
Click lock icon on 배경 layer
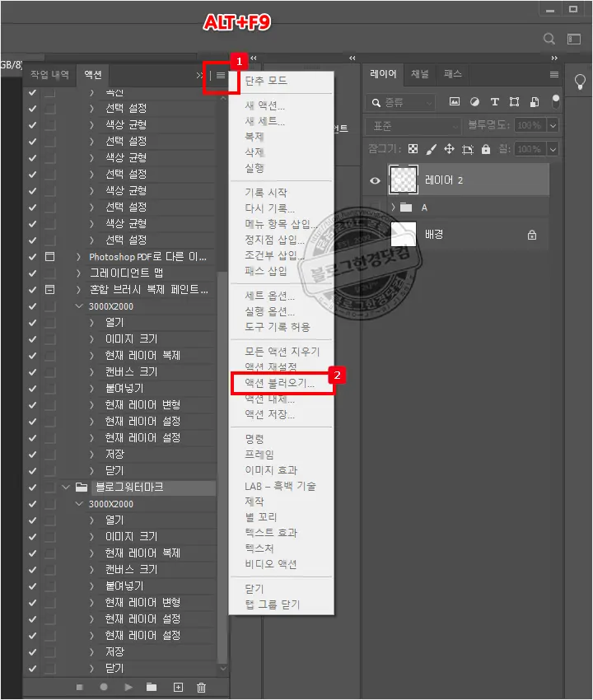coord(532,235)
